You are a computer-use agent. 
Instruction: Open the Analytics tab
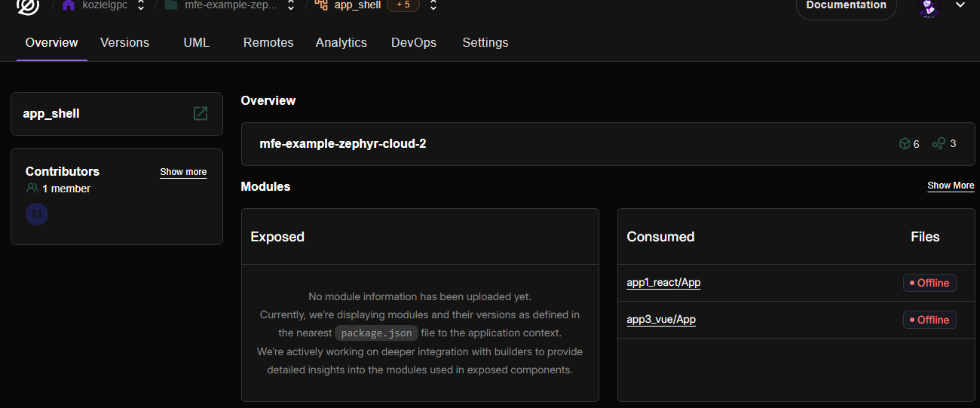[x=341, y=42]
